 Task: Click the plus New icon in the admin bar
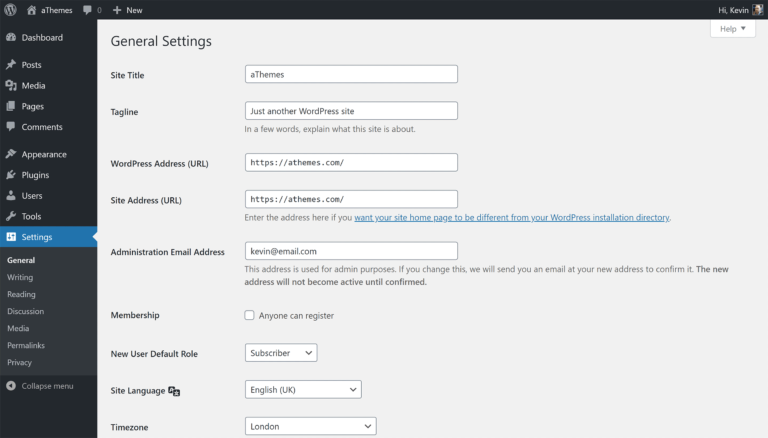[117, 9]
